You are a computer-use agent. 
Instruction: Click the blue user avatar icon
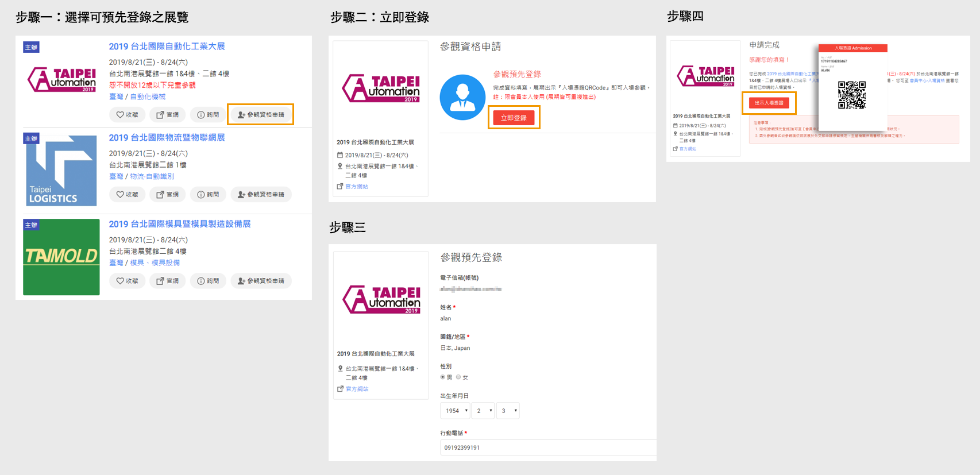462,97
